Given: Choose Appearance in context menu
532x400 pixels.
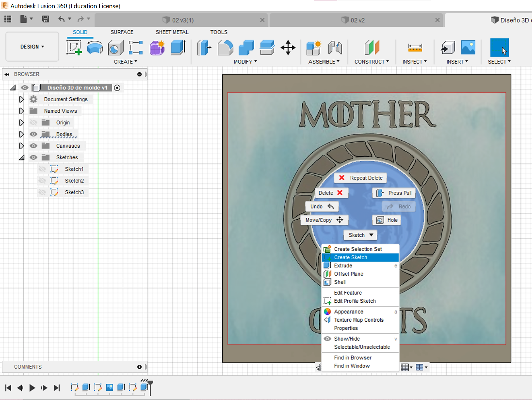Looking at the screenshot, I should coord(360,312).
